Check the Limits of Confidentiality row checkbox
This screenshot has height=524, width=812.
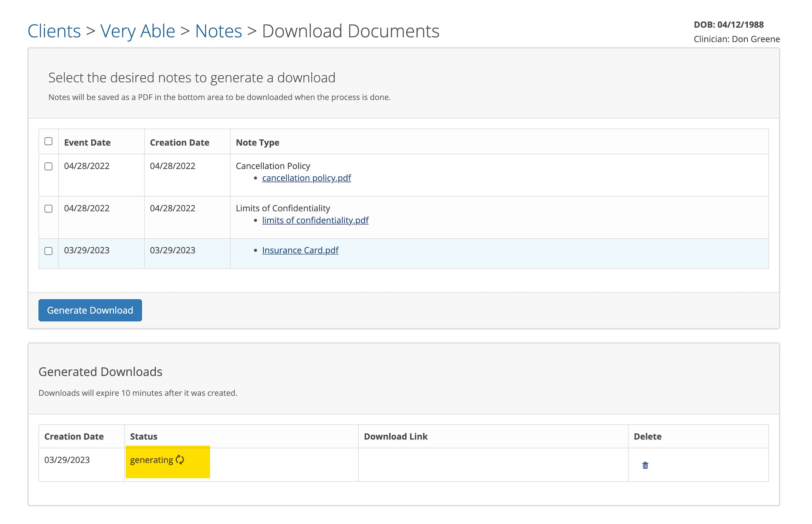point(48,209)
